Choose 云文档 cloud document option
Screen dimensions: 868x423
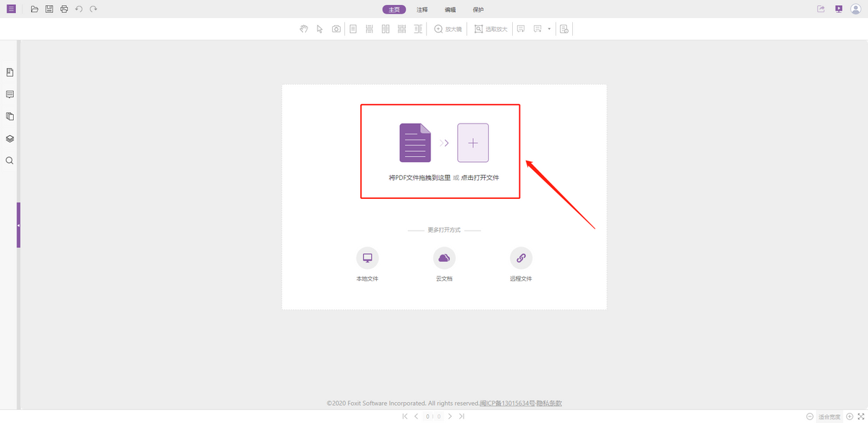[x=444, y=264]
